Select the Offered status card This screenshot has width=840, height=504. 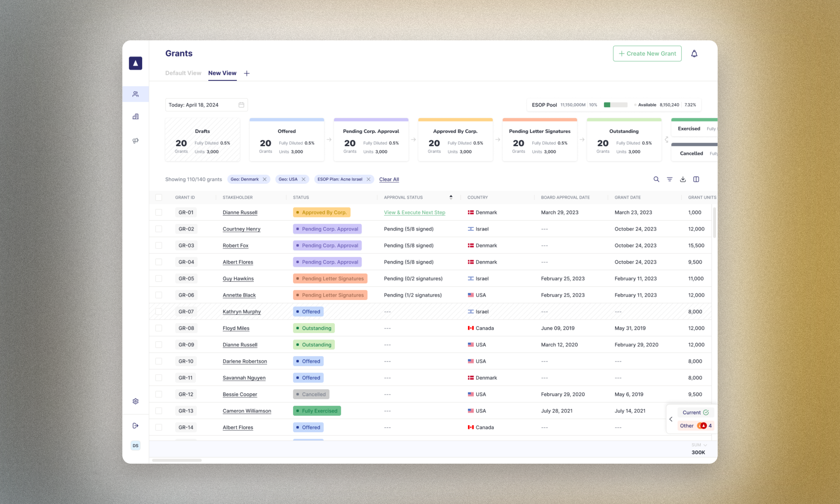point(287,140)
